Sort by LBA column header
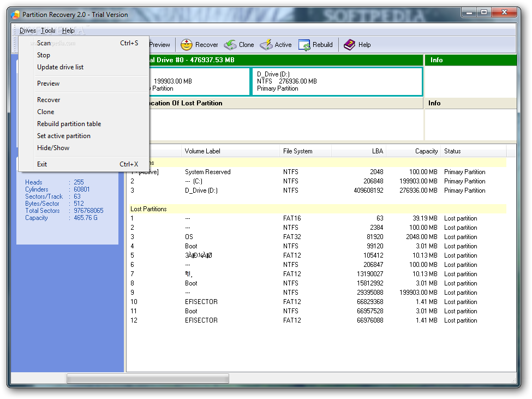The width and height of the screenshot is (532, 399). coord(358,151)
